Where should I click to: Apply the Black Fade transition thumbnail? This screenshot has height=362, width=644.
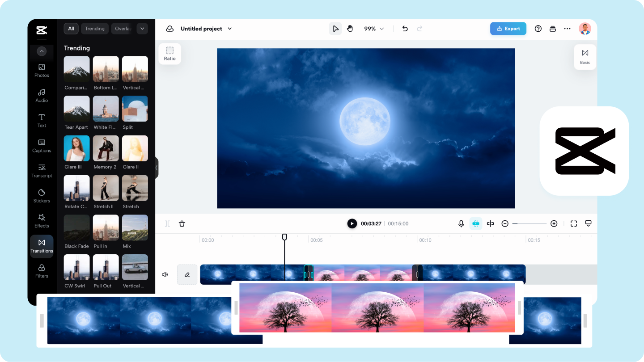point(76,227)
